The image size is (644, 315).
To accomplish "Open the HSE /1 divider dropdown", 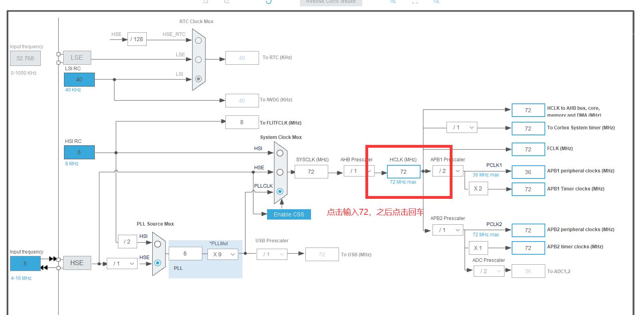I will [122, 263].
